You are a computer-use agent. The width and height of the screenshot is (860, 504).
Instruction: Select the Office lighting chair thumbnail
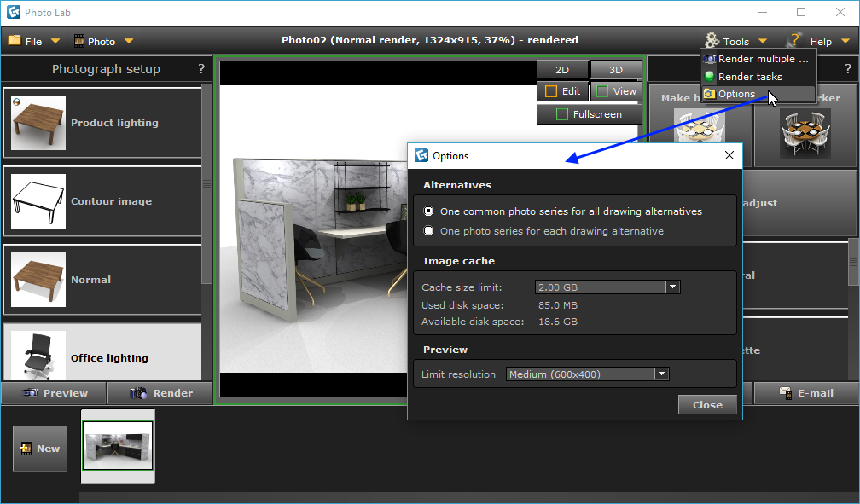(38, 356)
